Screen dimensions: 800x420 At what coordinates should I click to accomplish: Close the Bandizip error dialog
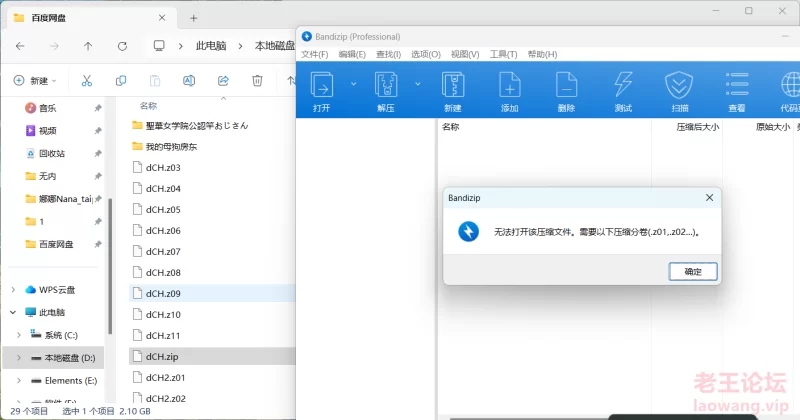tap(709, 197)
